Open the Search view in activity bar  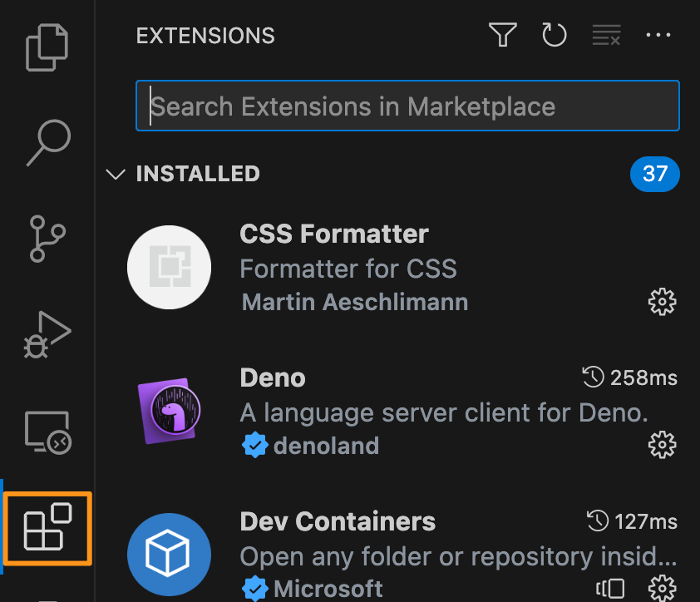click(x=47, y=143)
